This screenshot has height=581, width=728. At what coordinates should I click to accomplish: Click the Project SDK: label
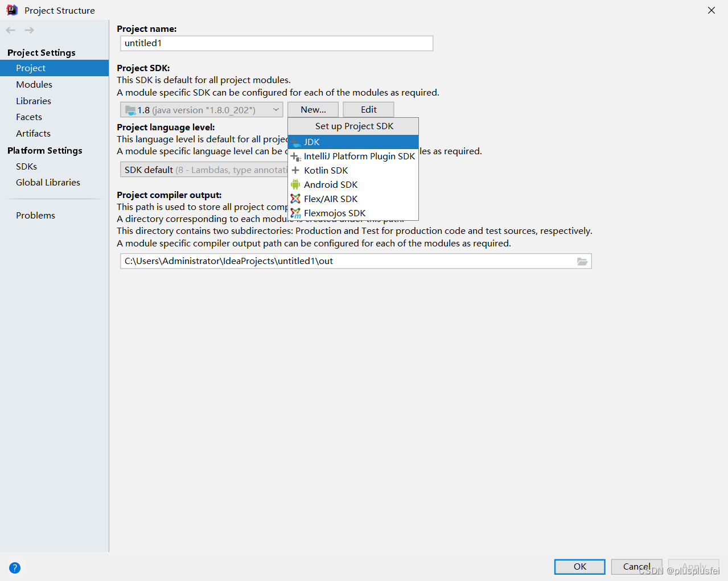tap(143, 68)
